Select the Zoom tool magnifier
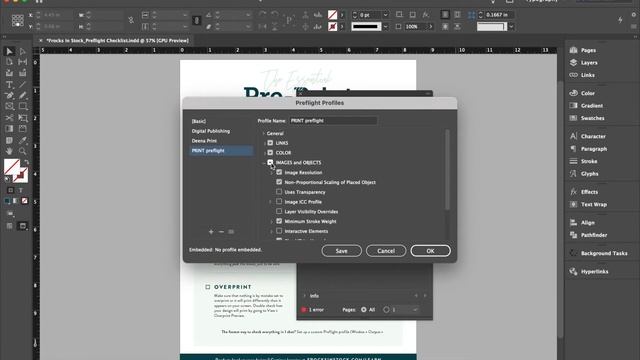 coord(22,151)
